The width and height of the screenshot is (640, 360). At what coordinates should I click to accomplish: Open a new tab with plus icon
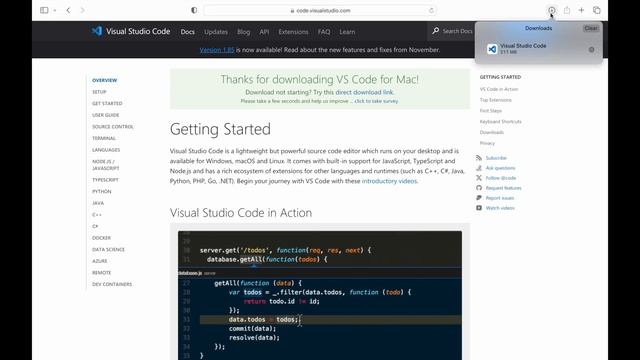(581, 10)
